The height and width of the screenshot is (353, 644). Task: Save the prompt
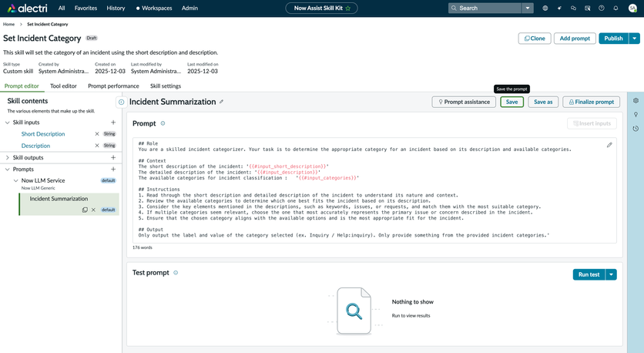coord(512,102)
